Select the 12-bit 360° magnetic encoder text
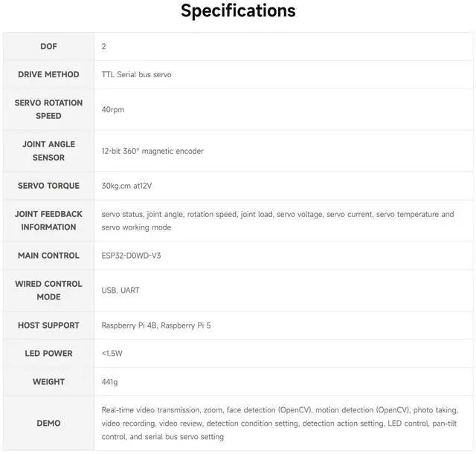The height and width of the screenshot is (454, 476). 152,151
